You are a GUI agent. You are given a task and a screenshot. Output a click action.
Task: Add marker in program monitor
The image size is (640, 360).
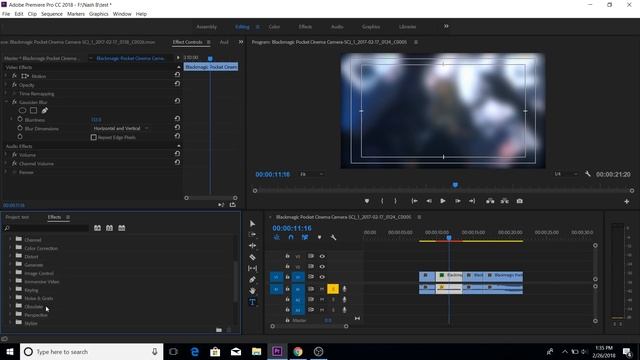tap(367, 201)
